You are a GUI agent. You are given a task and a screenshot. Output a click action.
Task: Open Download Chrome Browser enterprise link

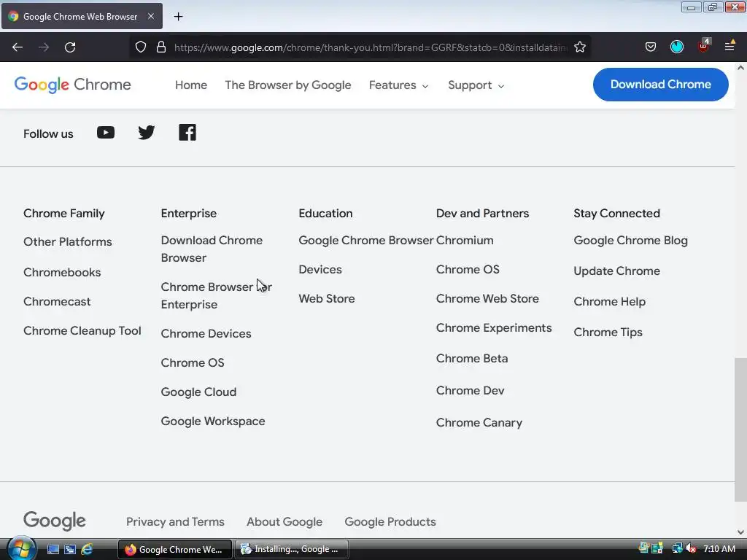pyautogui.click(x=212, y=249)
